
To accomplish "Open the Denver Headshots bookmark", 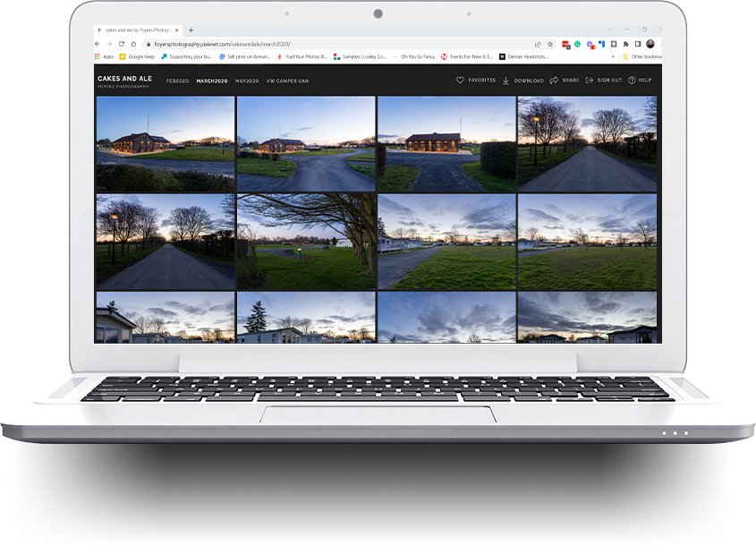I will pyautogui.click(x=523, y=56).
